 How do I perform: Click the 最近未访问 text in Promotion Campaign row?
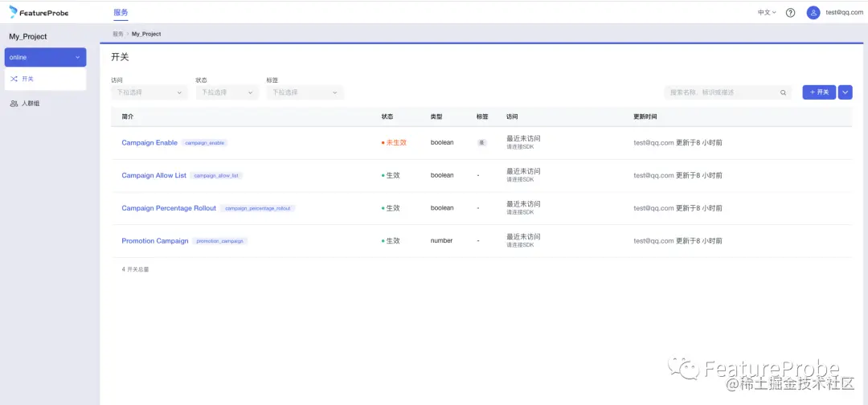pos(523,237)
